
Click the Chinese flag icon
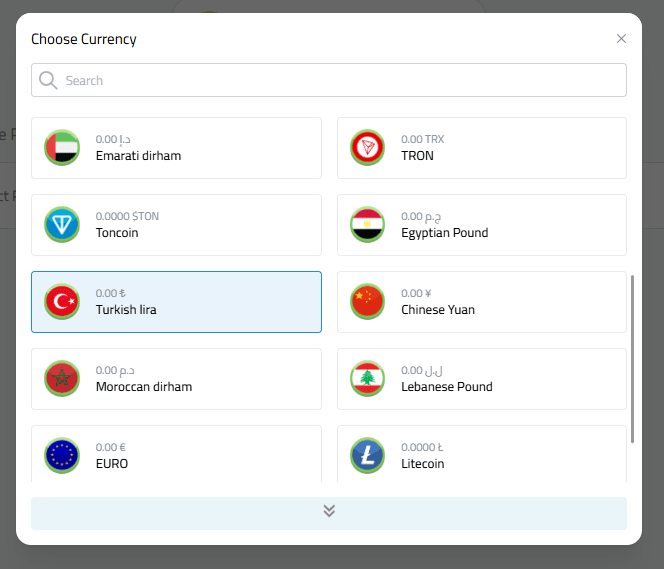click(367, 301)
